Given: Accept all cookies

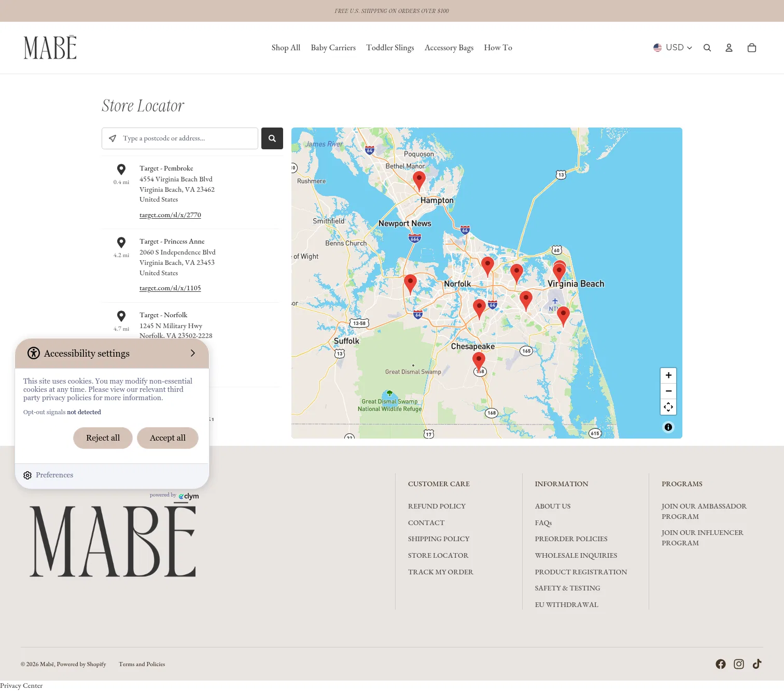Looking at the screenshot, I should 167,438.
